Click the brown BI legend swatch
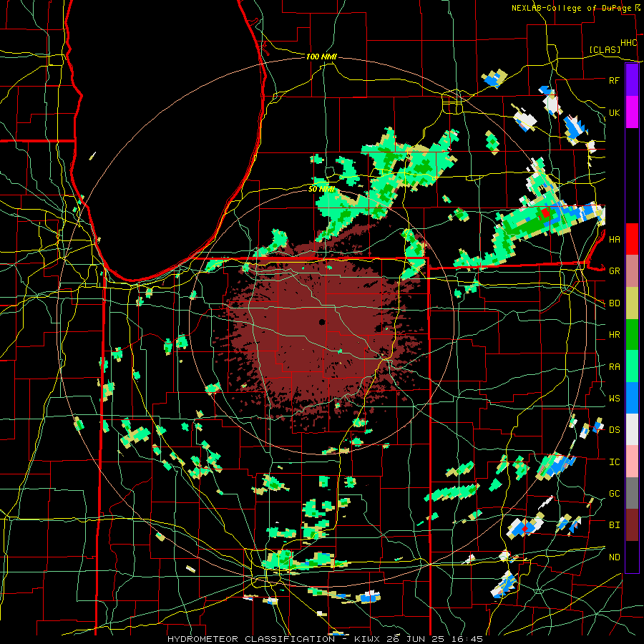Screen dimensions: 644x644 click(632, 525)
